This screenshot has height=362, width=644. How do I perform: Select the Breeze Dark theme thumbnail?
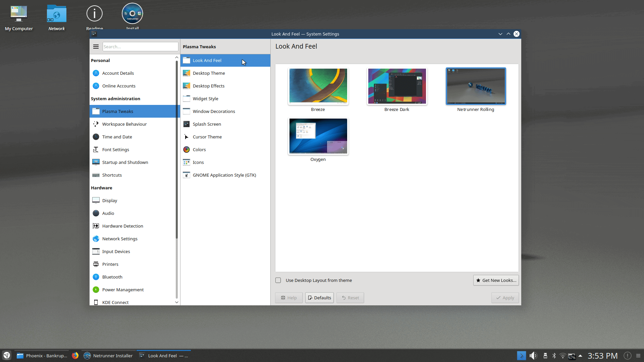(397, 86)
